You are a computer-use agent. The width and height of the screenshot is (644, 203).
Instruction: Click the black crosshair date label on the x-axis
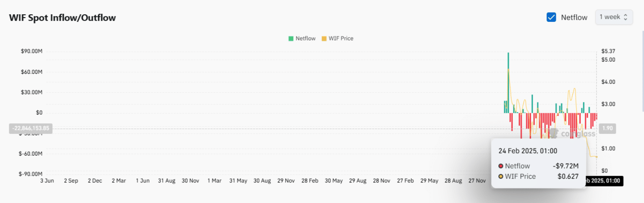tap(605, 181)
